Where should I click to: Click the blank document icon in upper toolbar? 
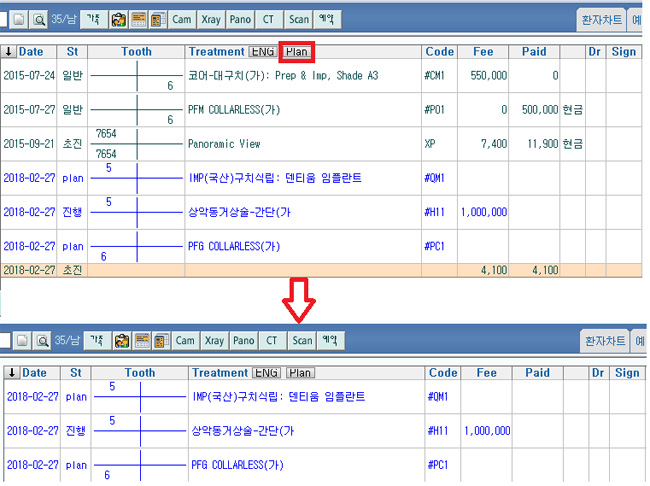[x=20, y=19]
